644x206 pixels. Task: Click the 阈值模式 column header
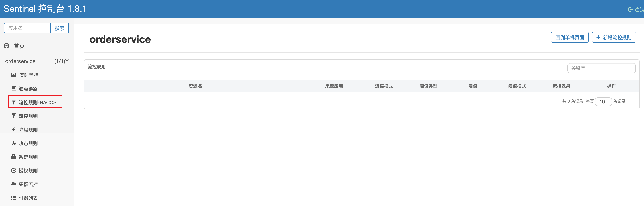(x=517, y=86)
